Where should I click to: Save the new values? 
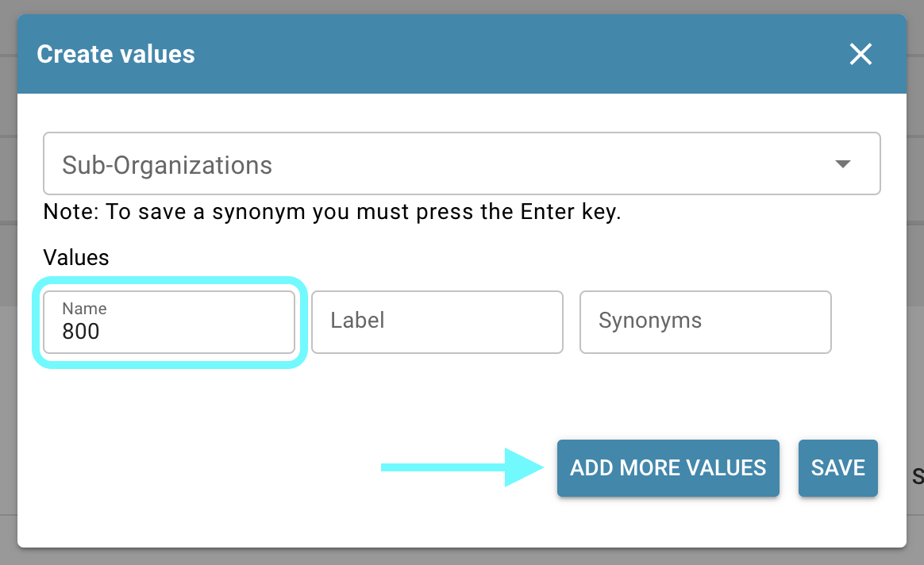coord(837,468)
